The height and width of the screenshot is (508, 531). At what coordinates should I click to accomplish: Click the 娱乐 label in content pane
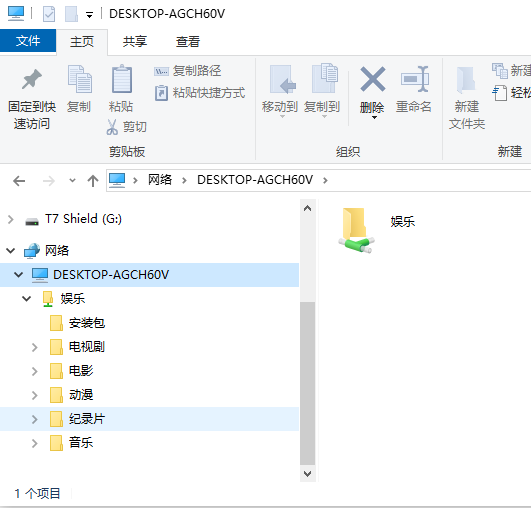coord(403,222)
